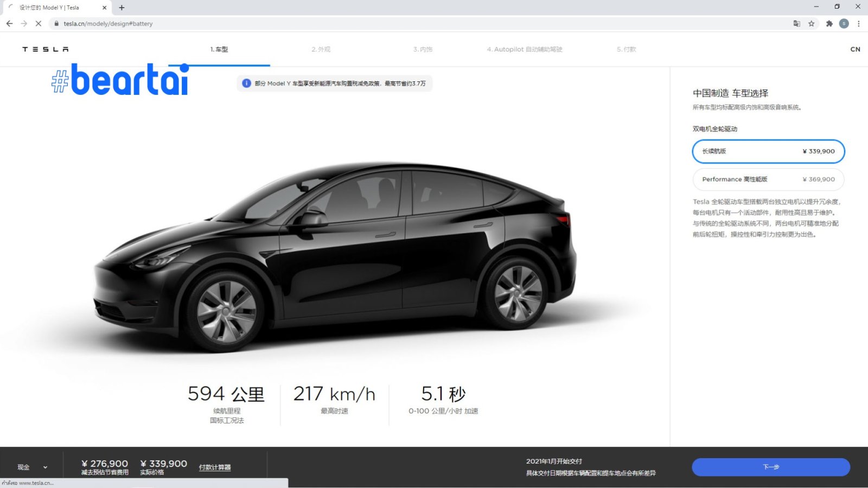Bookmark this page with the star icon
This screenshot has height=488, width=868.
[x=812, y=23]
